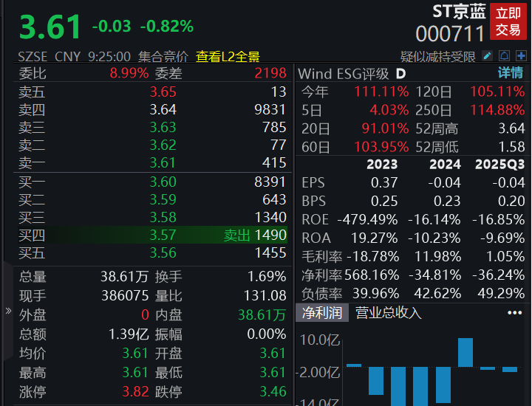Expand the left panel double-chevron arrow
Screen dimensions: 532x406
click(7, 312)
